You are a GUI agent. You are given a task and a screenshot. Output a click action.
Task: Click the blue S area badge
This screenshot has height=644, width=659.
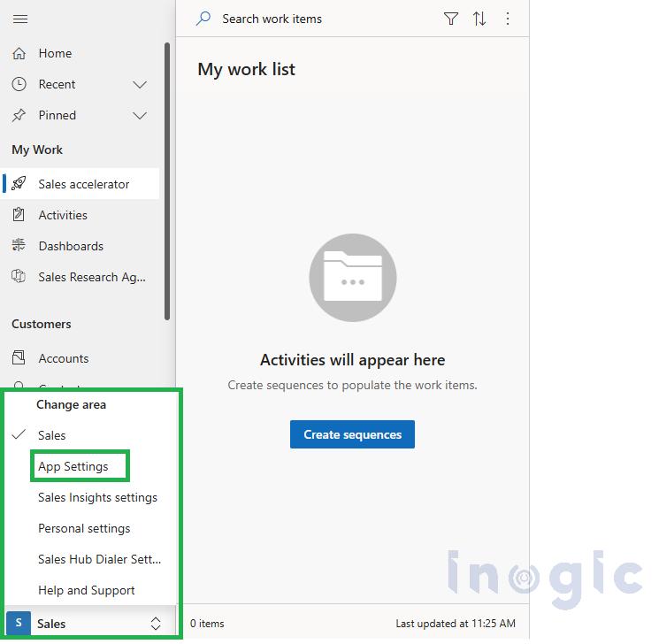(19, 623)
